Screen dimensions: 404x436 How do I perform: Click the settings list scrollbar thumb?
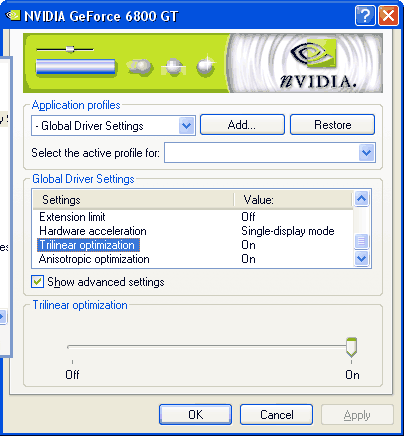pyautogui.click(x=362, y=241)
